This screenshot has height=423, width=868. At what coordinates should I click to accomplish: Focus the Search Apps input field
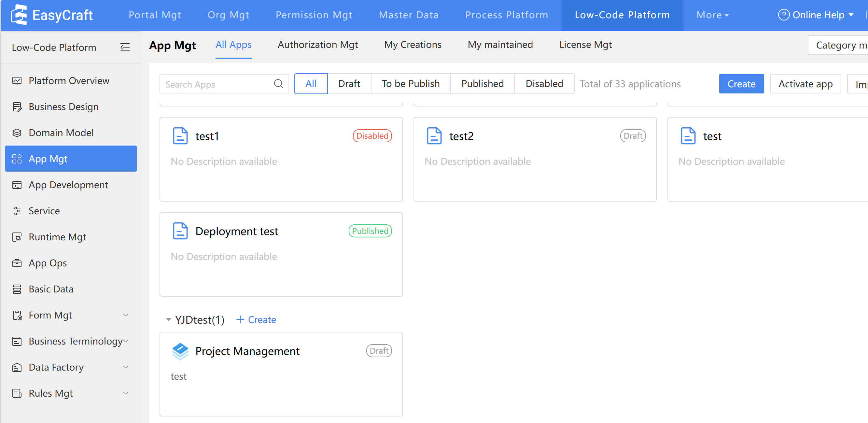pyautogui.click(x=217, y=84)
